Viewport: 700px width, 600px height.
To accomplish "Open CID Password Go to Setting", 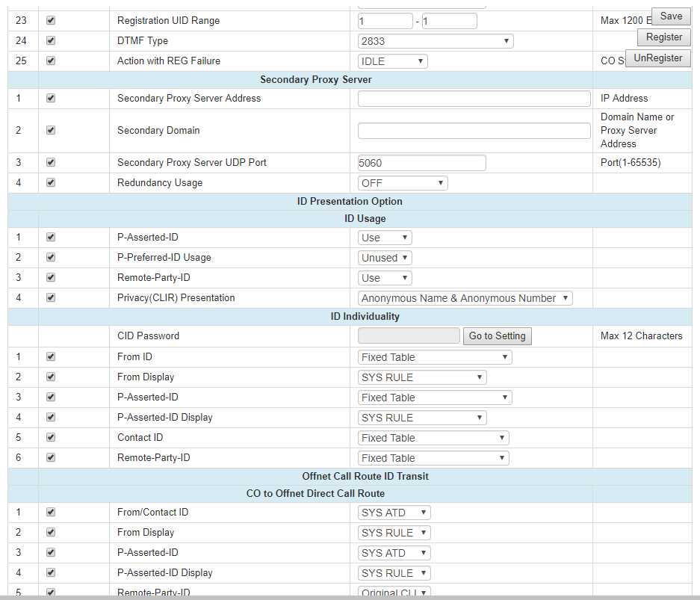I will 497,336.
